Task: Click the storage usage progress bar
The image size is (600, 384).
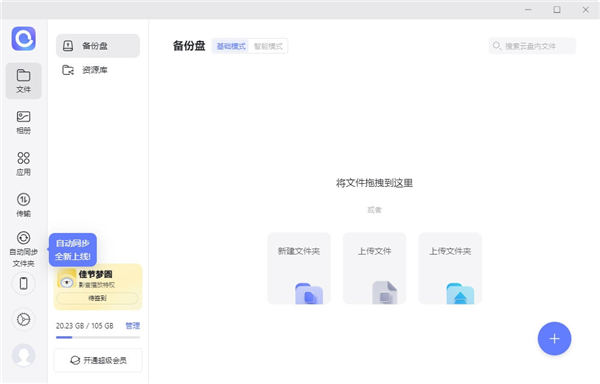Action: [98, 337]
